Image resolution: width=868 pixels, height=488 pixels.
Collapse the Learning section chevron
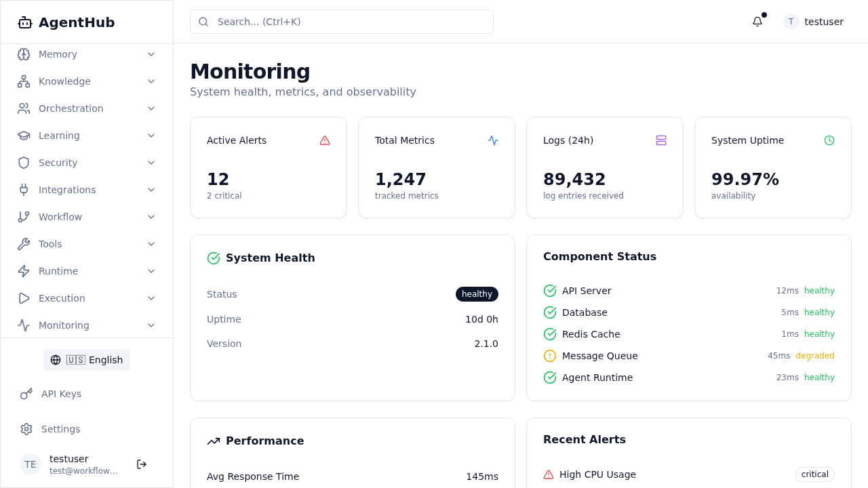[151, 136]
